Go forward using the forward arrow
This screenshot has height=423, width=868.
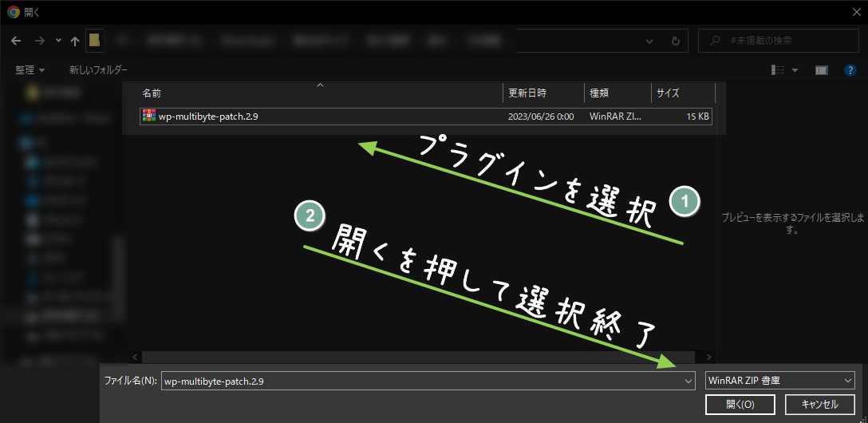pos(39,41)
